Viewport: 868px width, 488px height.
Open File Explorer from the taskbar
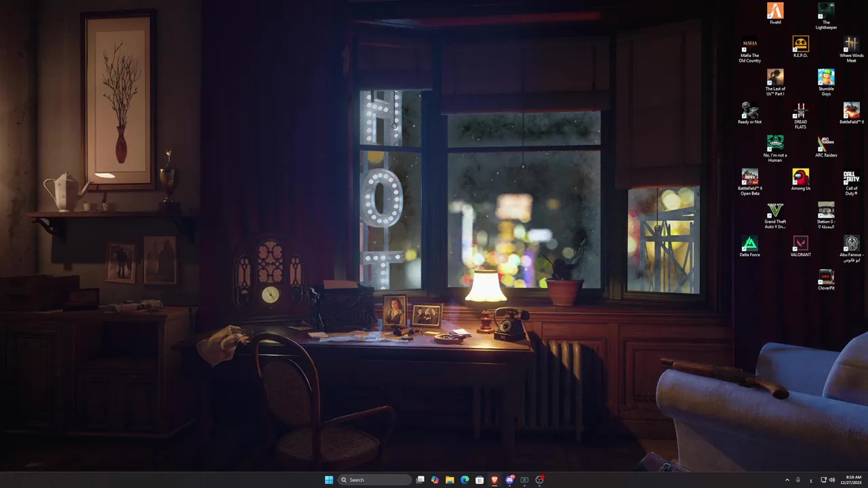450,480
